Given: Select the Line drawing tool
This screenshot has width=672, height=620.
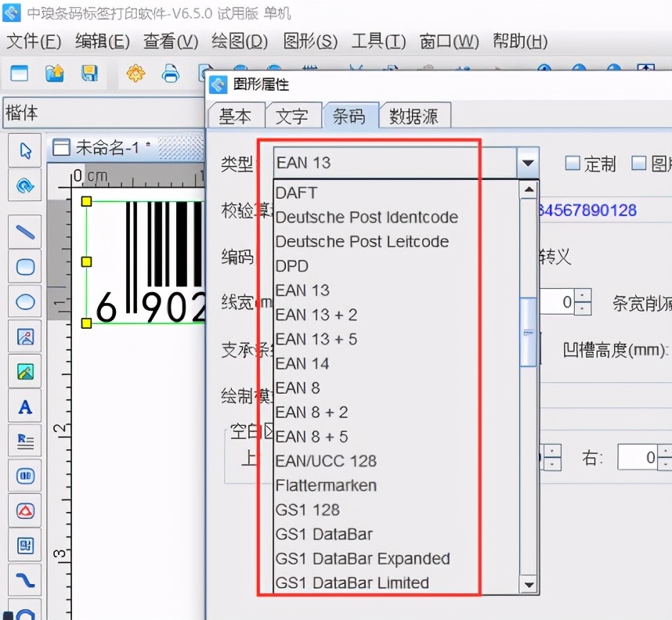Looking at the screenshot, I should point(25,232).
